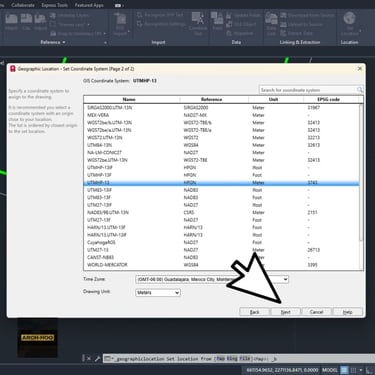Open the Express Tools ribbon tab
This screenshot has height=375, width=375.
point(55,5)
